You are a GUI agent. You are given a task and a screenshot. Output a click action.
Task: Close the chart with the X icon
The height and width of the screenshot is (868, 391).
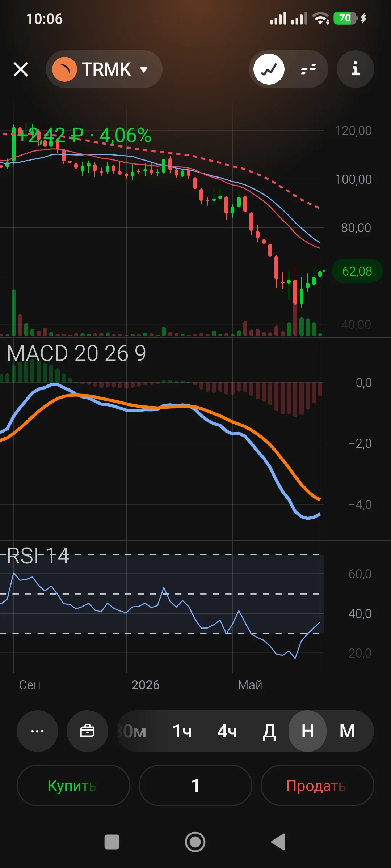point(21,69)
